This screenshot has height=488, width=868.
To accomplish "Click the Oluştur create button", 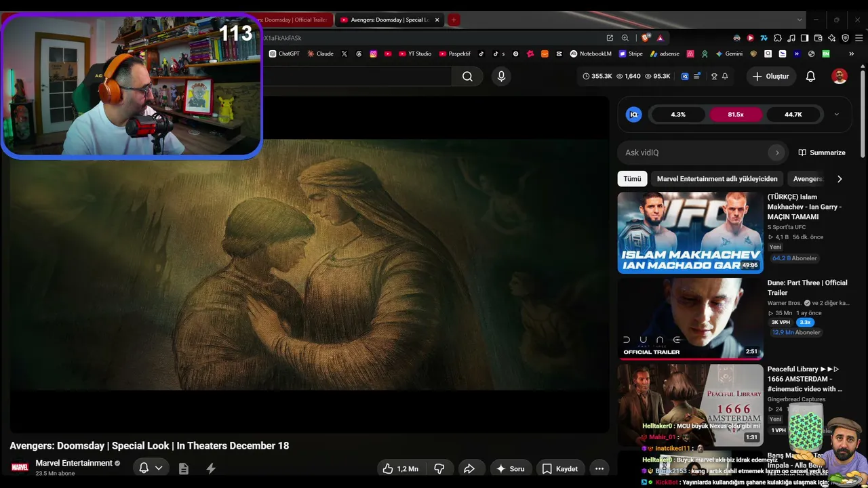I will click(x=771, y=77).
